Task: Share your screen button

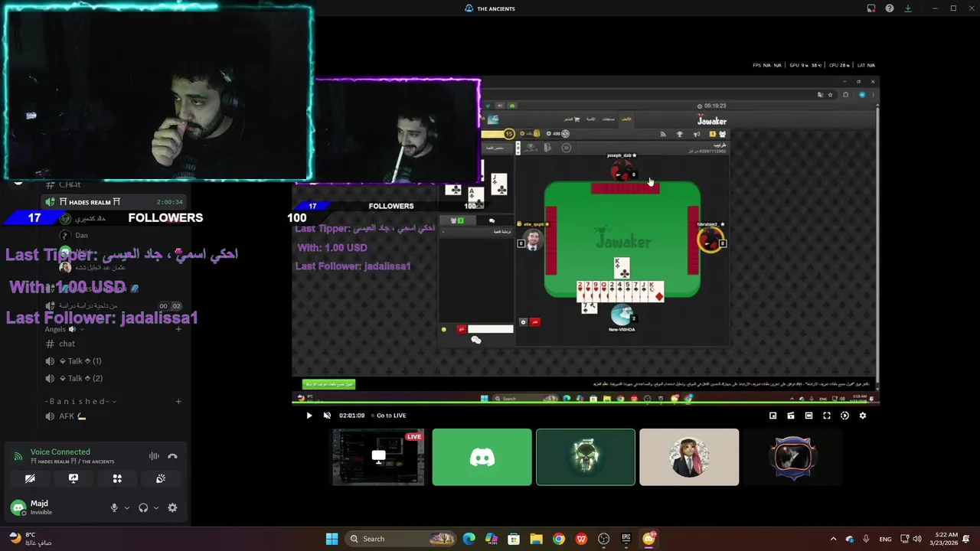Action: pyautogui.click(x=73, y=478)
